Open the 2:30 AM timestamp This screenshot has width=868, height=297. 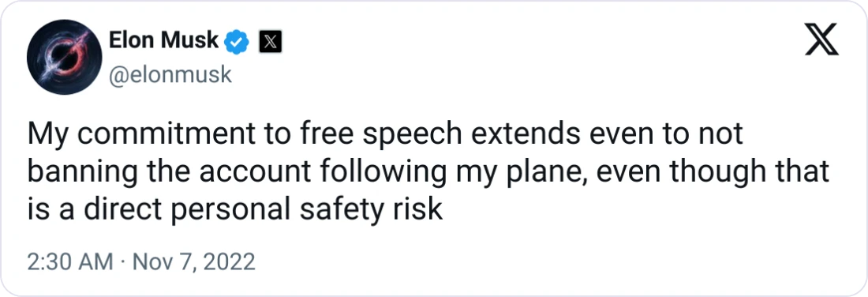click(70, 261)
